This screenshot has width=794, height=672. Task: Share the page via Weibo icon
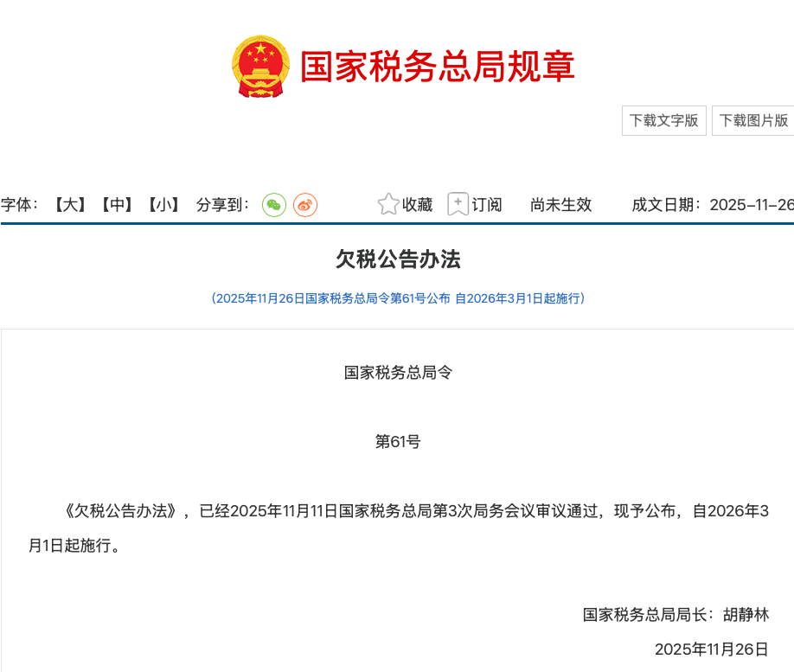point(305,205)
